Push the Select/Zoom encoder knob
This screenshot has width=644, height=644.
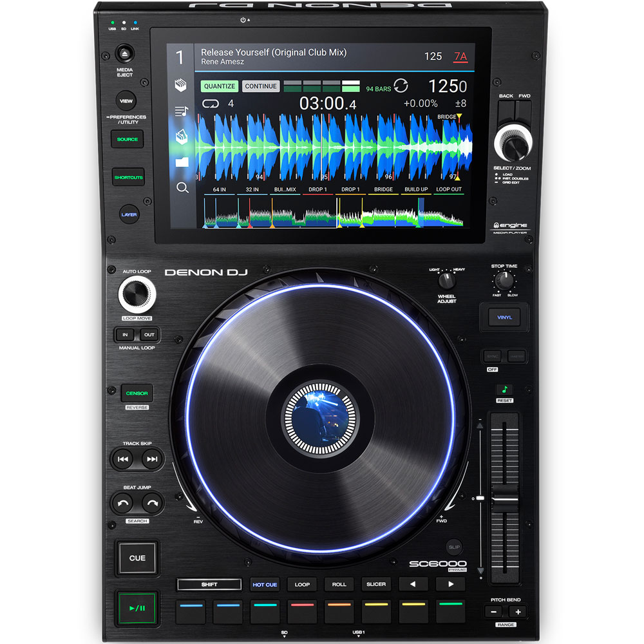pos(513,145)
